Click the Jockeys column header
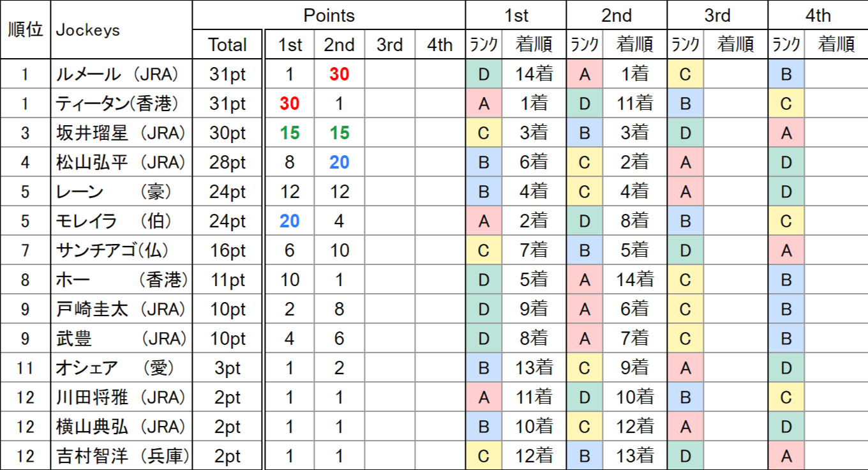Screen dimensions: 868x470 pyautogui.click(x=88, y=30)
